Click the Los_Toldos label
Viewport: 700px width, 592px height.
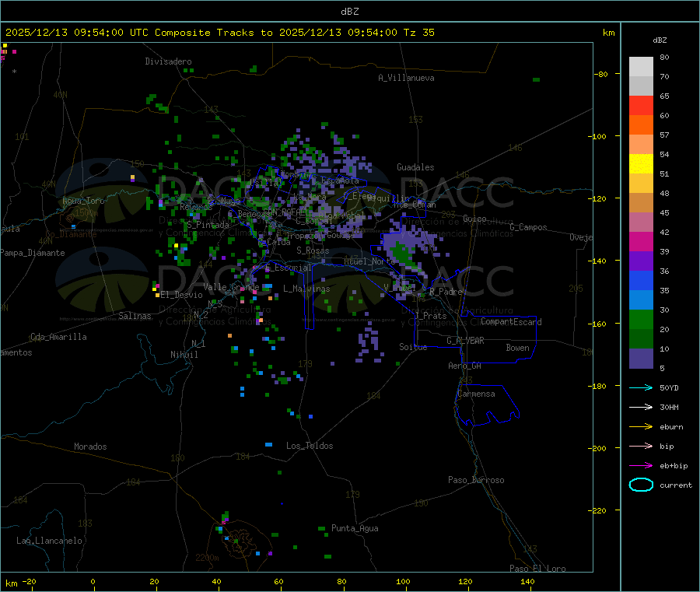coord(310,446)
